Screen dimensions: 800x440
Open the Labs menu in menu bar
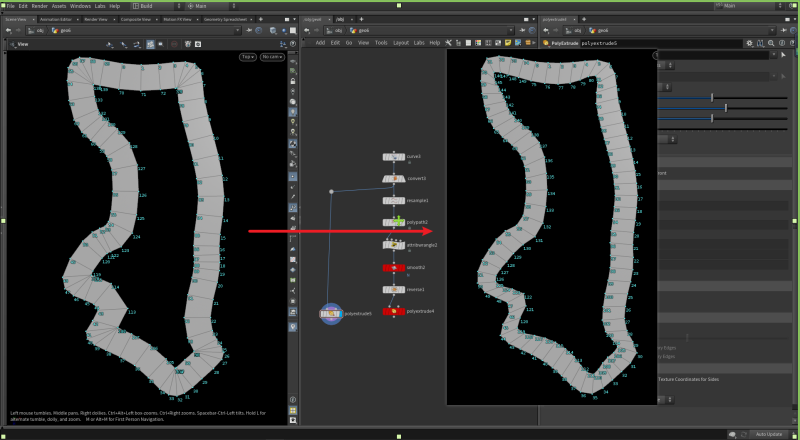click(100, 6)
